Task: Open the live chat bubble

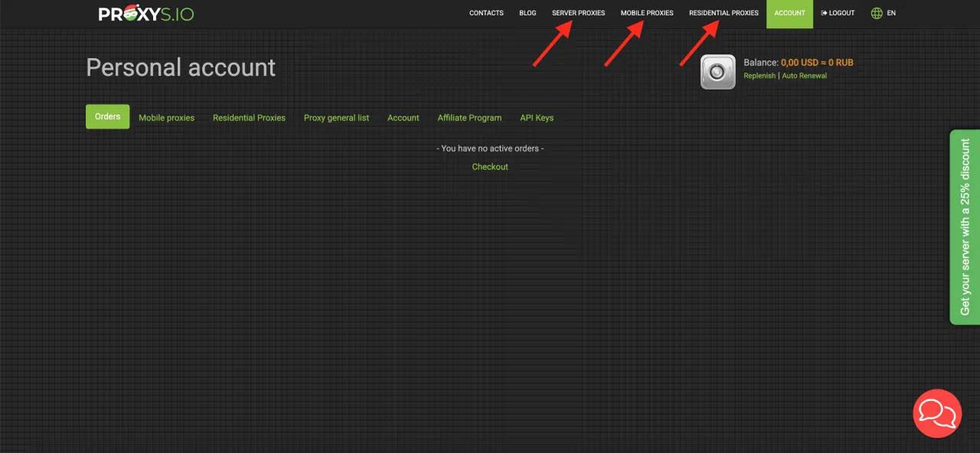Action: [937, 413]
